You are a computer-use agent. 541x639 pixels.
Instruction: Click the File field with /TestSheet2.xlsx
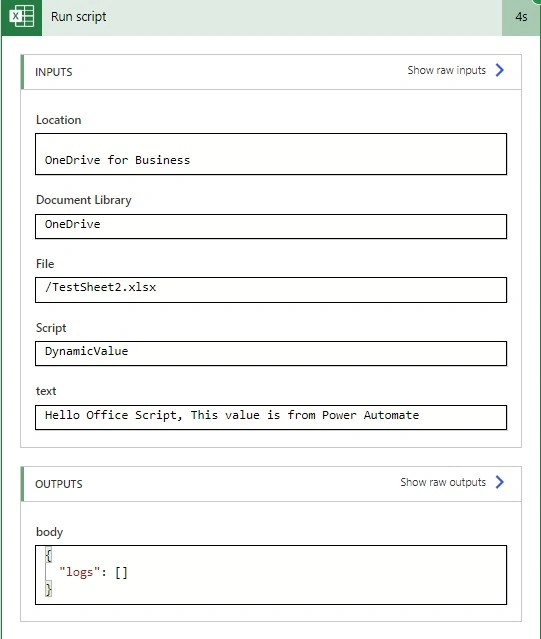pos(271,290)
